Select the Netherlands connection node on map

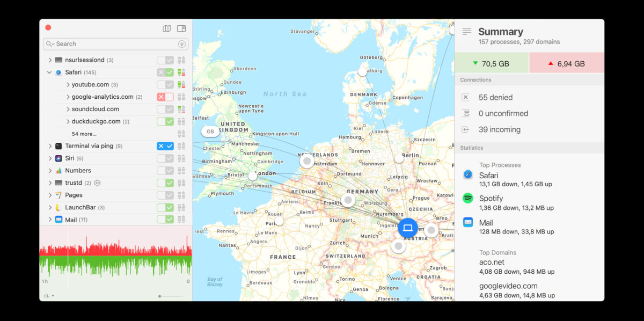(307, 160)
